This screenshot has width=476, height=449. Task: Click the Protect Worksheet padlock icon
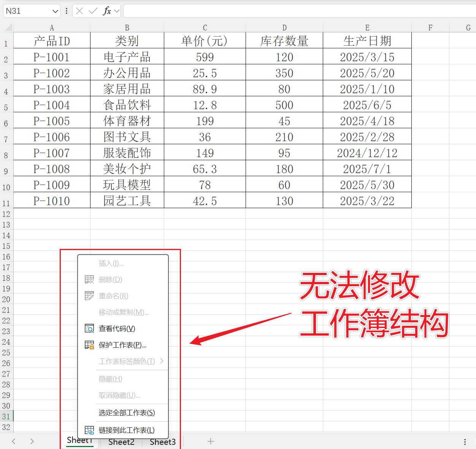pyautogui.click(x=89, y=345)
